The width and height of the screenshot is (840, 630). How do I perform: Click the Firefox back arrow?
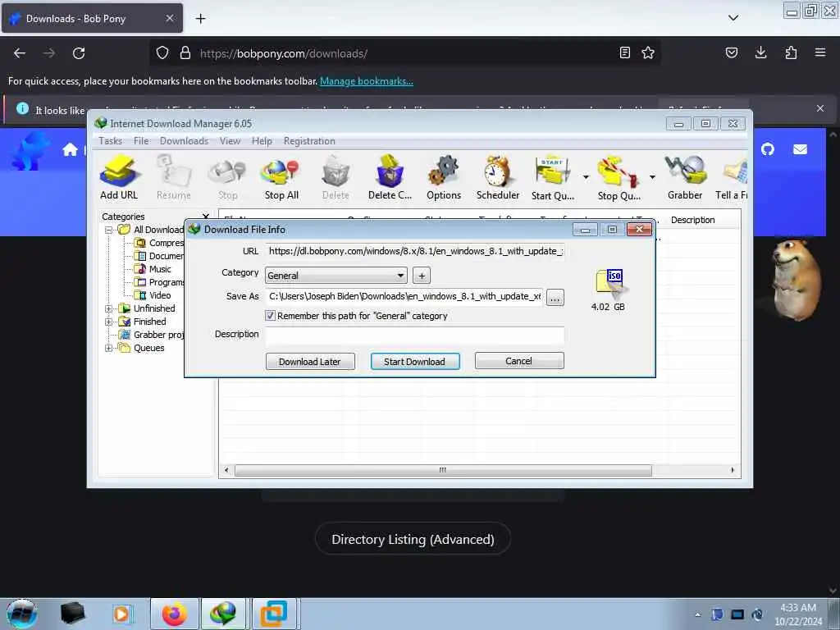20,53
